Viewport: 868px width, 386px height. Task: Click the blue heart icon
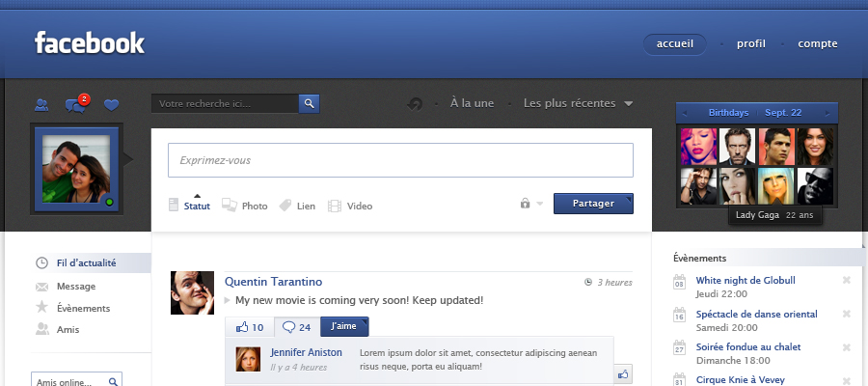click(x=112, y=104)
